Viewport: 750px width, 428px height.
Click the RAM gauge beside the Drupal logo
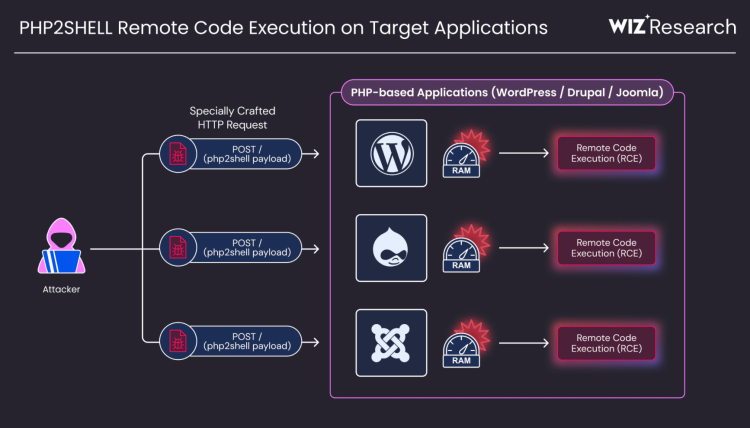click(461, 255)
